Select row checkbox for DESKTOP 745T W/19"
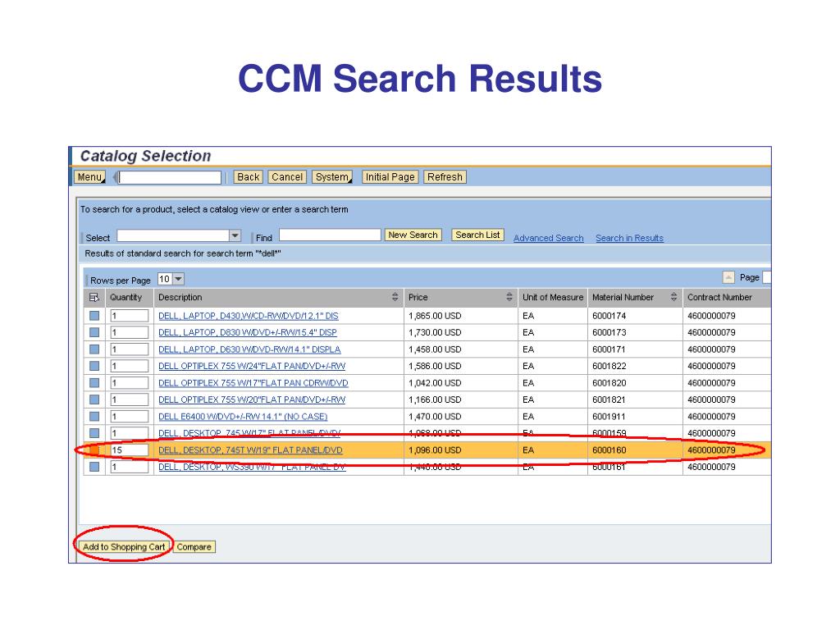840x630 pixels. [x=94, y=450]
